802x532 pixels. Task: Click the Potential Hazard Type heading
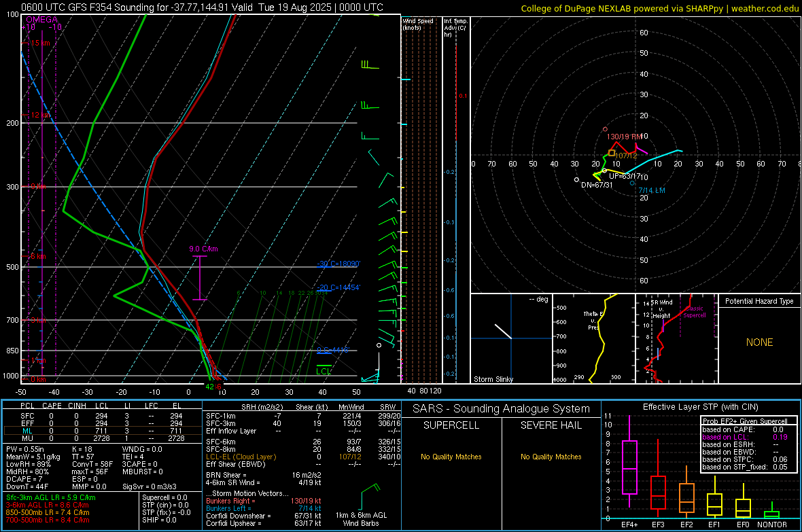coord(760,301)
